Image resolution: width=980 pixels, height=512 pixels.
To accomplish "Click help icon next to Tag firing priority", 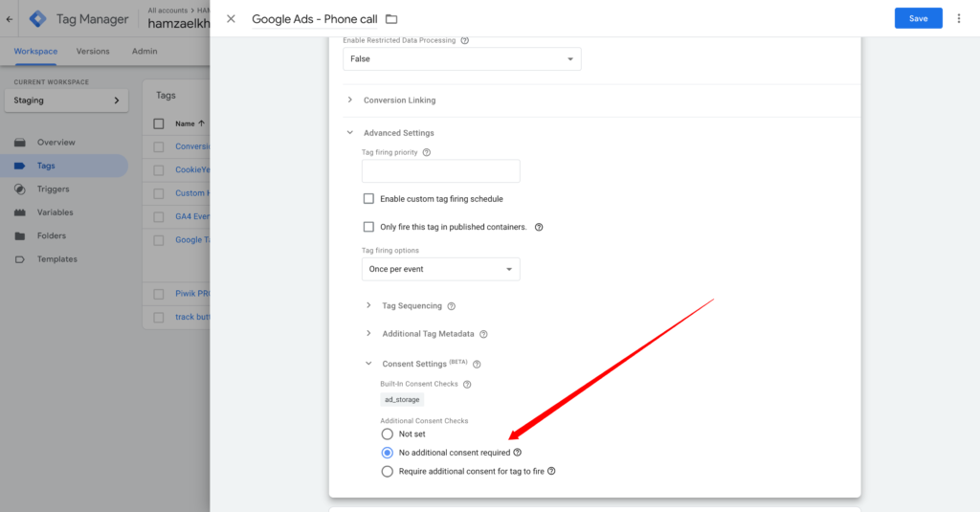I will click(427, 152).
